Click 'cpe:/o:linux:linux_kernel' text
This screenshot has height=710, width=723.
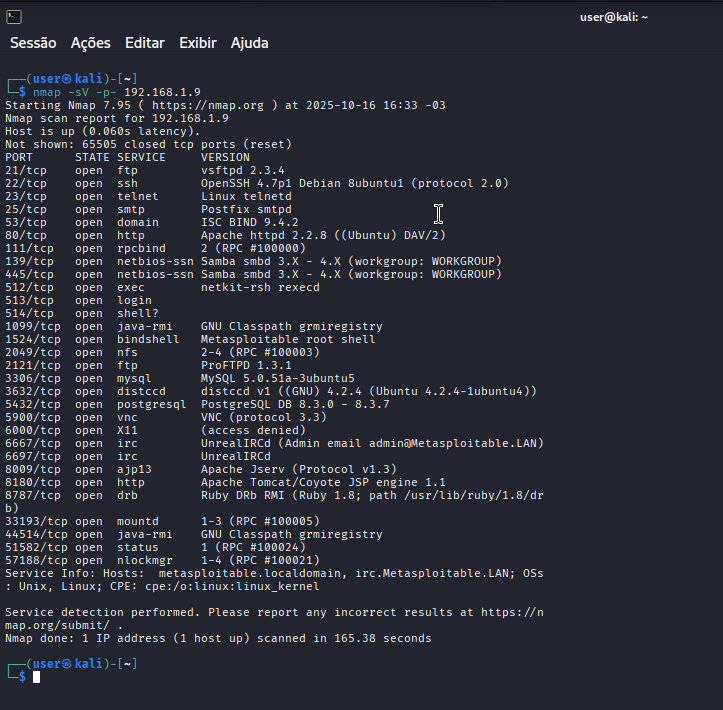point(232,586)
